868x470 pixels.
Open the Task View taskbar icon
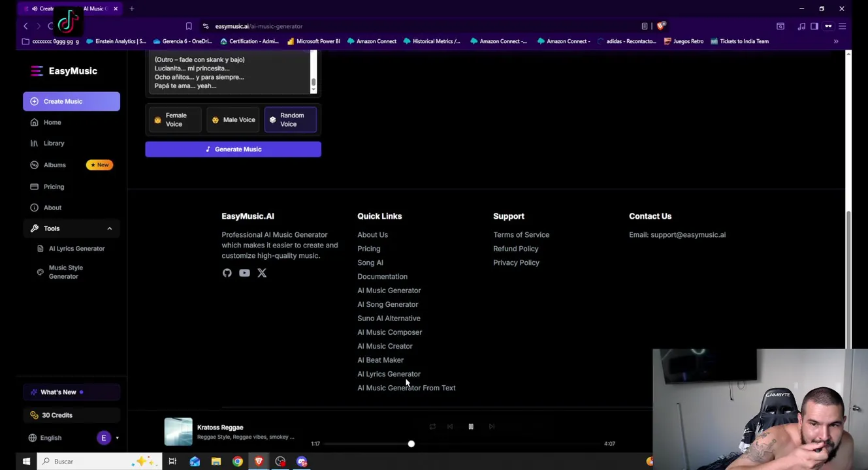click(172, 462)
